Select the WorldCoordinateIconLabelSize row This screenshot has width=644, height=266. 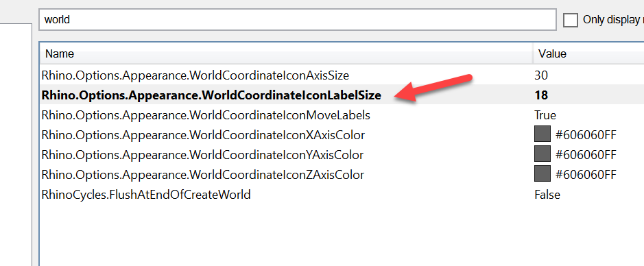point(342,95)
